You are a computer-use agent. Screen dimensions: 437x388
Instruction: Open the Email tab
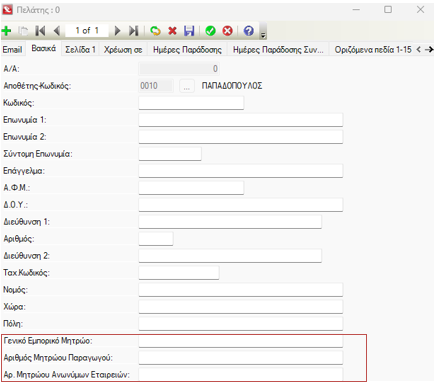coord(12,50)
